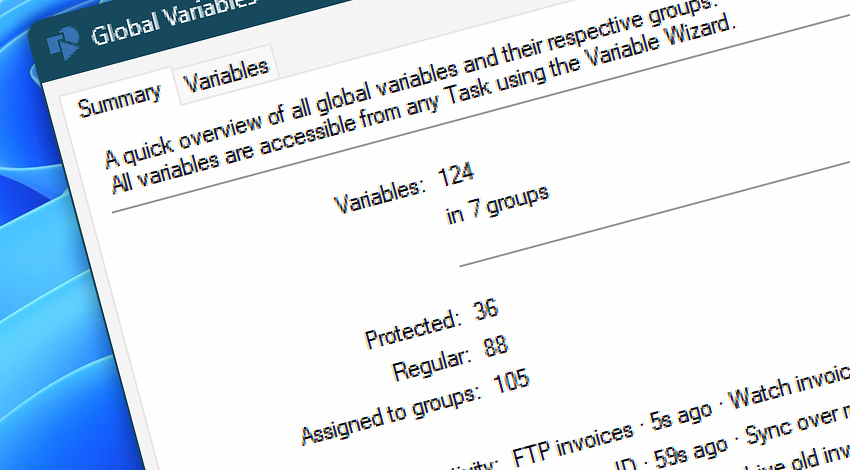Screen dimensions: 850x470
Task: Click the 'Regular: 88' value
Action: point(495,346)
